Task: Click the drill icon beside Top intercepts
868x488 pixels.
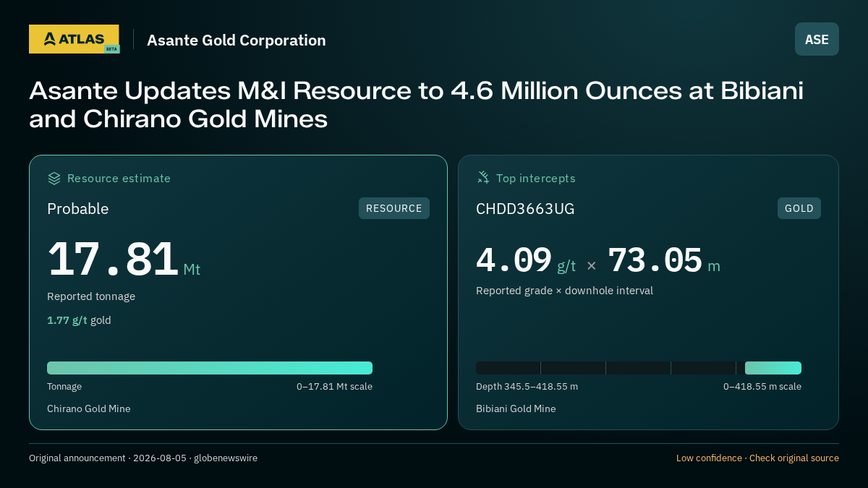Action: (x=483, y=178)
